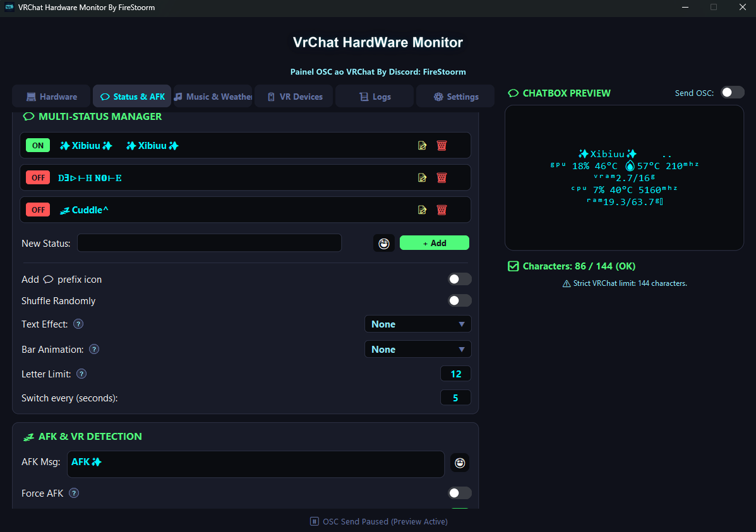Click the Letter Limit value box

[x=455, y=374]
